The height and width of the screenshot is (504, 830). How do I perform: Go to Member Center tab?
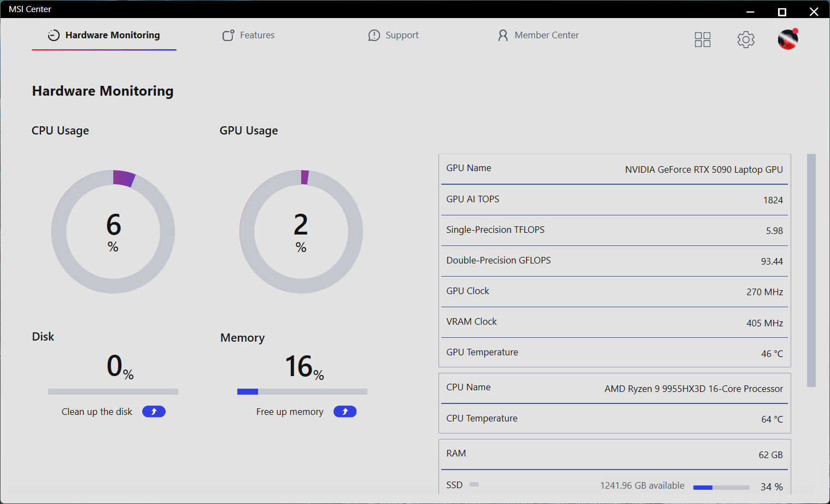(538, 35)
